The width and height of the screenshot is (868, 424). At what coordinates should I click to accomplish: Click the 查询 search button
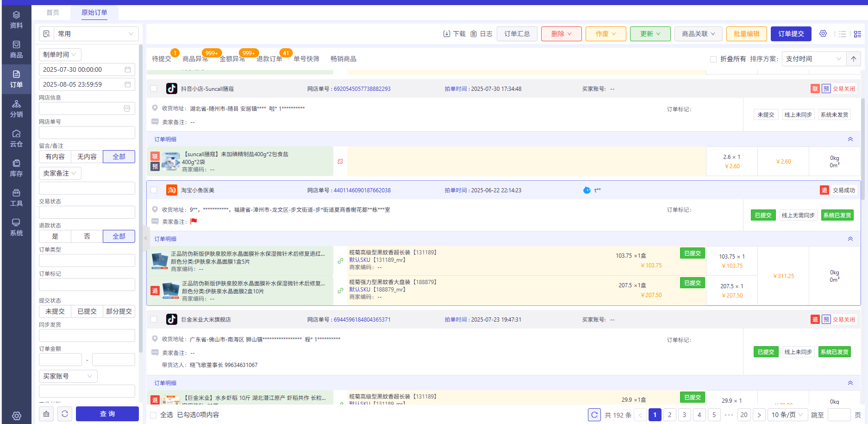107,414
